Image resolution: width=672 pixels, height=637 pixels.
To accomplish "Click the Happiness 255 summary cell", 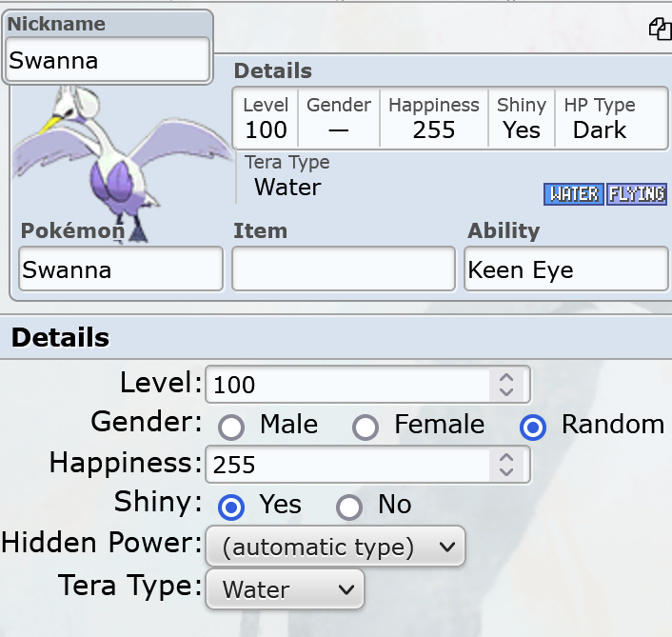I will [434, 119].
